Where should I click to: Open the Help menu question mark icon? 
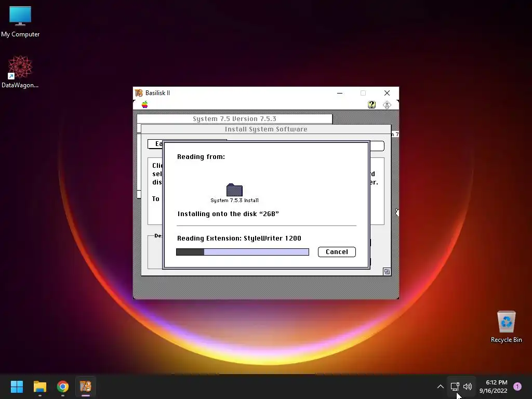tap(371, 104)
